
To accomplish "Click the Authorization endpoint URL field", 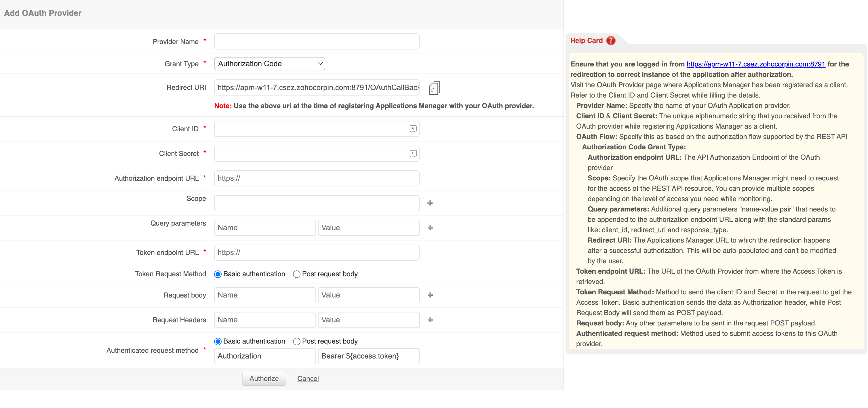I will point(317,178).
